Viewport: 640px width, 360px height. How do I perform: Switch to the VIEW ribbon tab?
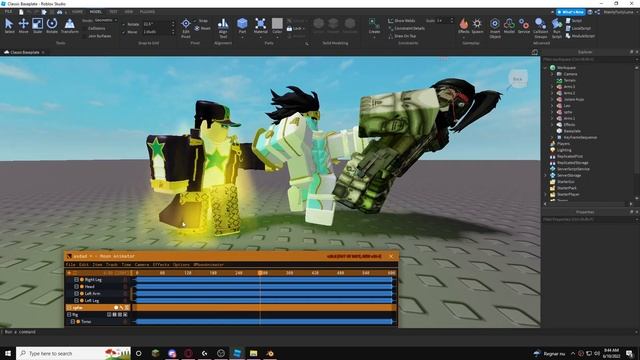(129, 12)
